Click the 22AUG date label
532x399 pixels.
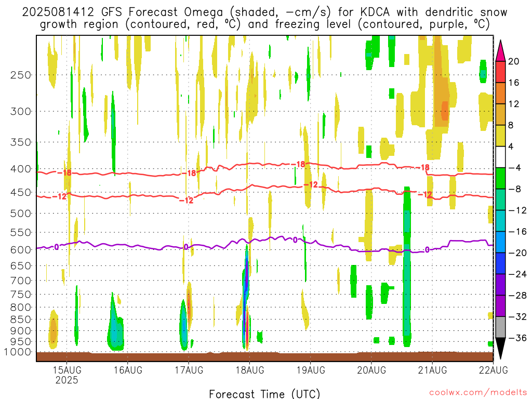(x=494, y=370)
